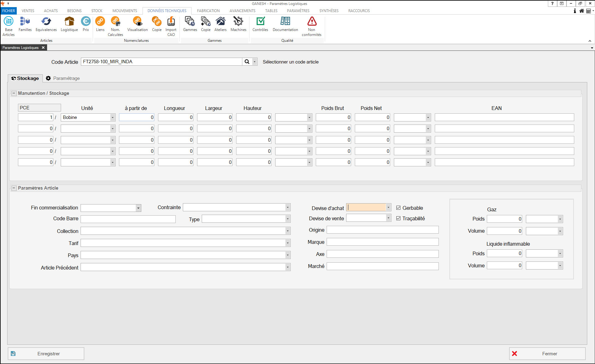This screenshot has width=595, height=364.
Task: Click the Import CAO icon
Action: [x=171, y=22]
